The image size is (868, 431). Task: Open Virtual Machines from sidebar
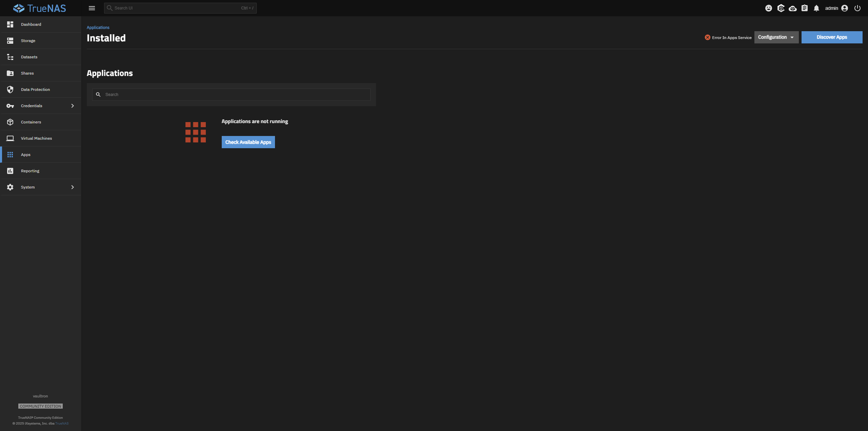(x=36, y=138)
